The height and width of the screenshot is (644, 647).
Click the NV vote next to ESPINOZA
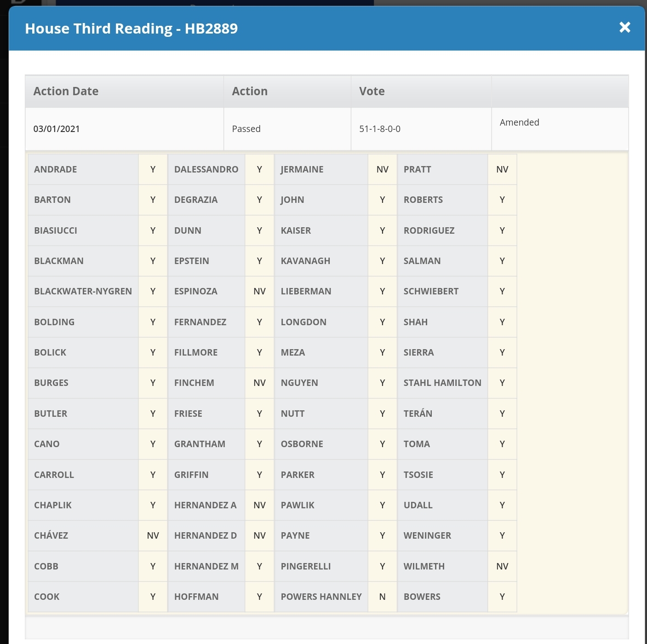[260, 291]
